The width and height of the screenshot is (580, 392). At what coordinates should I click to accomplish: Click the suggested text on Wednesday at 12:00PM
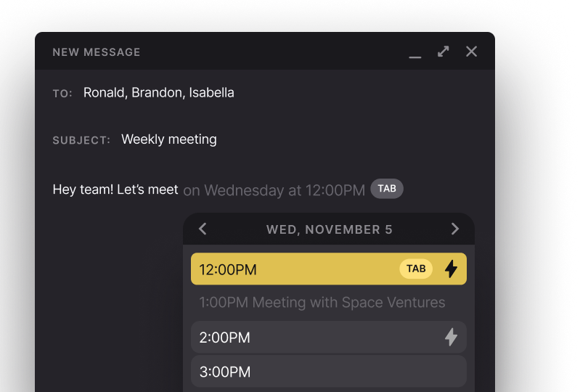tap(274, 190)
